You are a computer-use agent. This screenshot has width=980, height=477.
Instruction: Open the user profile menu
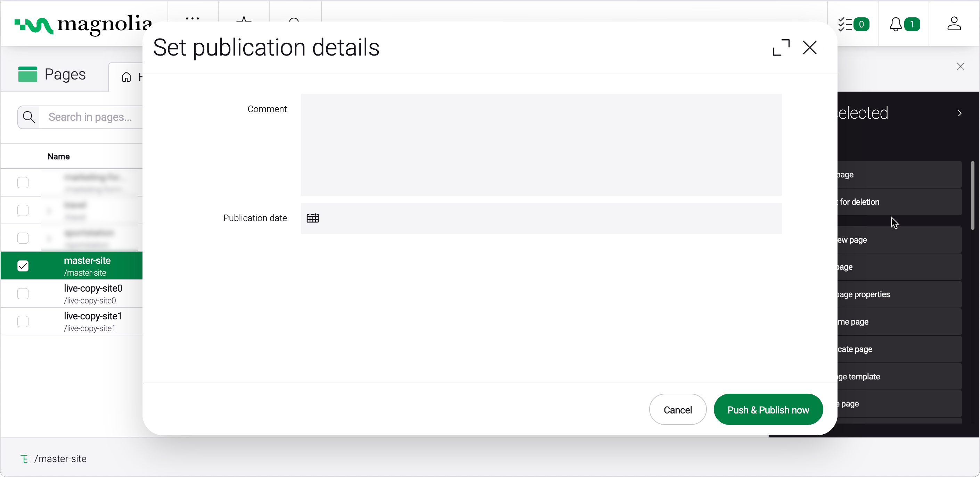pos(954,24)
